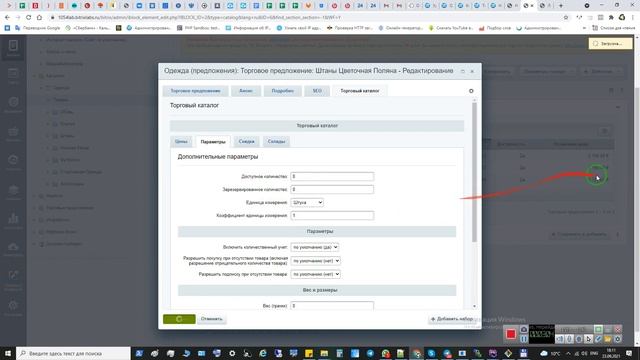The width and height of the screenshot is (640, 360).
Task: Open the Единица измерения dropdown
Action: [x=307, y=202]
